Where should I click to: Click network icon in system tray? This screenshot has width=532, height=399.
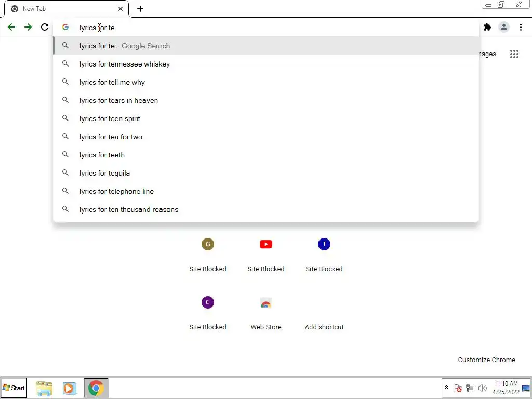[470, 388]
